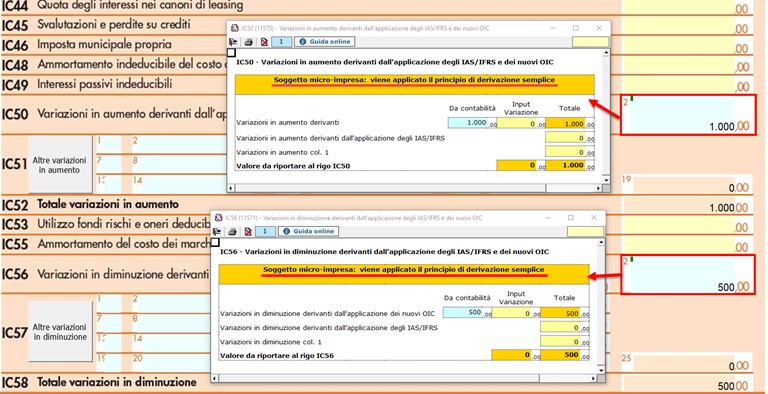768x394 pixels.
Task: Click the IC50 horizontal scrollbar thumb
Action: pyautogui.click(x=390, y=188)
